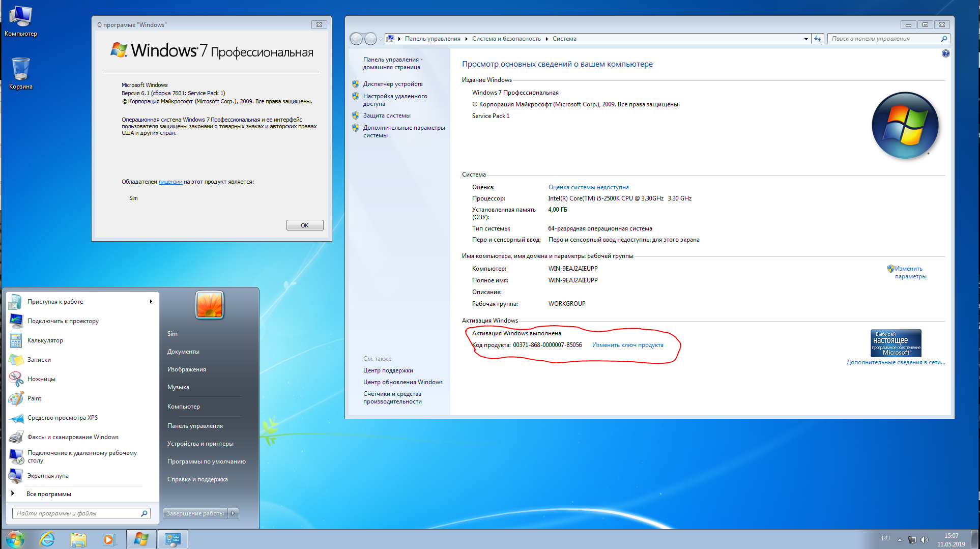Launch Экранная лупа magnifier
This screenshot has width=980, height=549.
click(x=81, y=476)
